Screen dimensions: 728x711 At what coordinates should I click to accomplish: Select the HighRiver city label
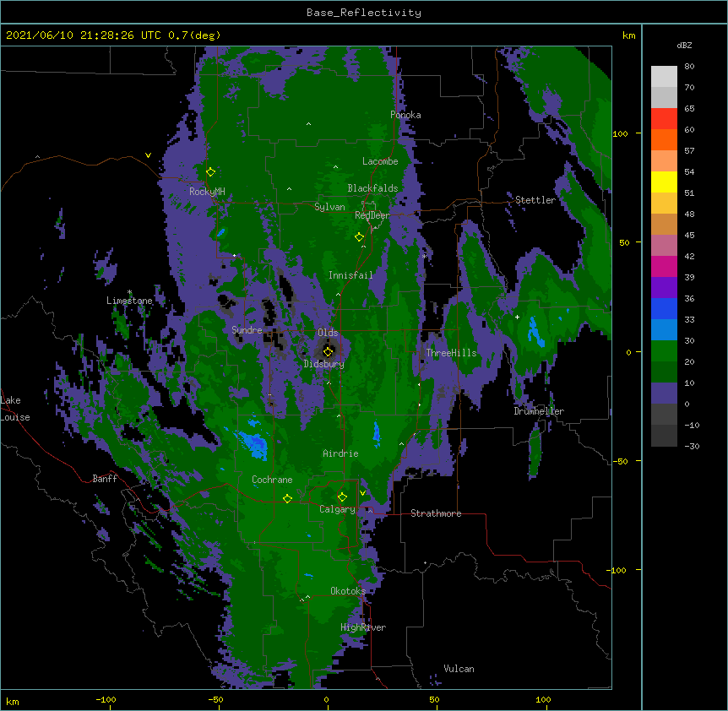[363, 627]
